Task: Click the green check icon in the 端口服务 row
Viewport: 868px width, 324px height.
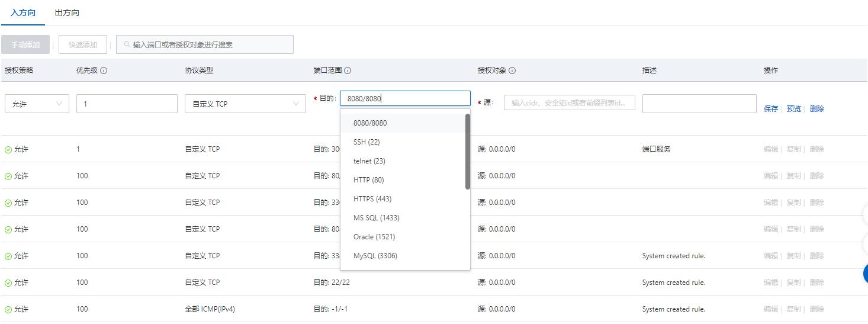Action: click(8, 150)
